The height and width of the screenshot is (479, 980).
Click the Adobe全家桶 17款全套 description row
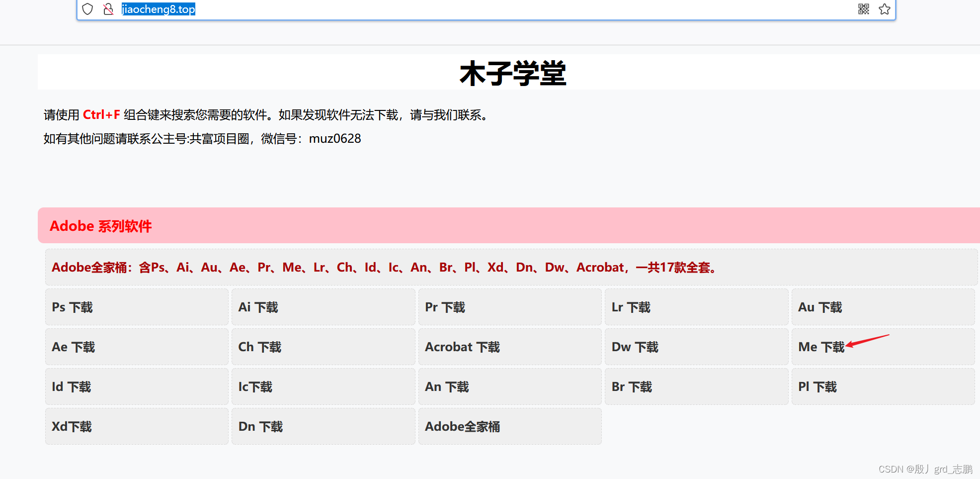point(511,267)
